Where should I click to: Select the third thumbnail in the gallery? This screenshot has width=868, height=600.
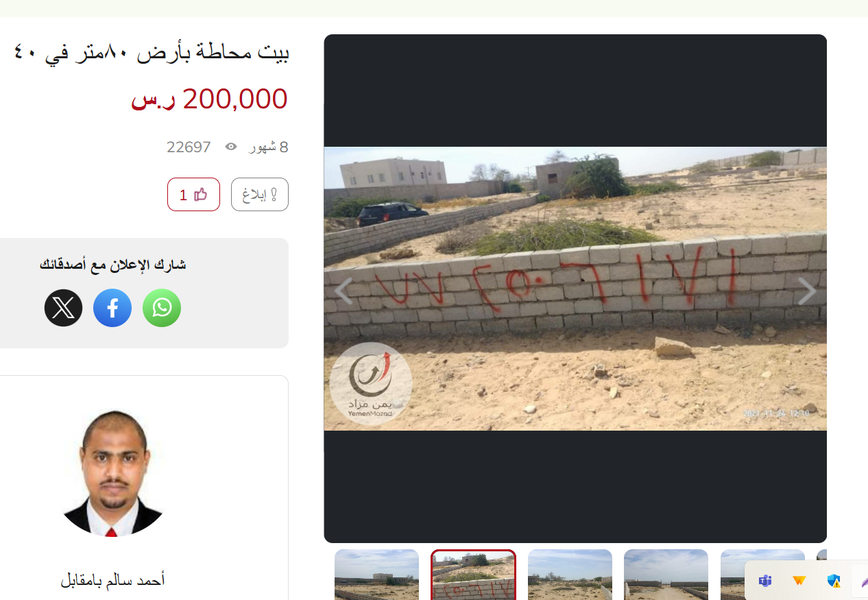tap(570, 575)
